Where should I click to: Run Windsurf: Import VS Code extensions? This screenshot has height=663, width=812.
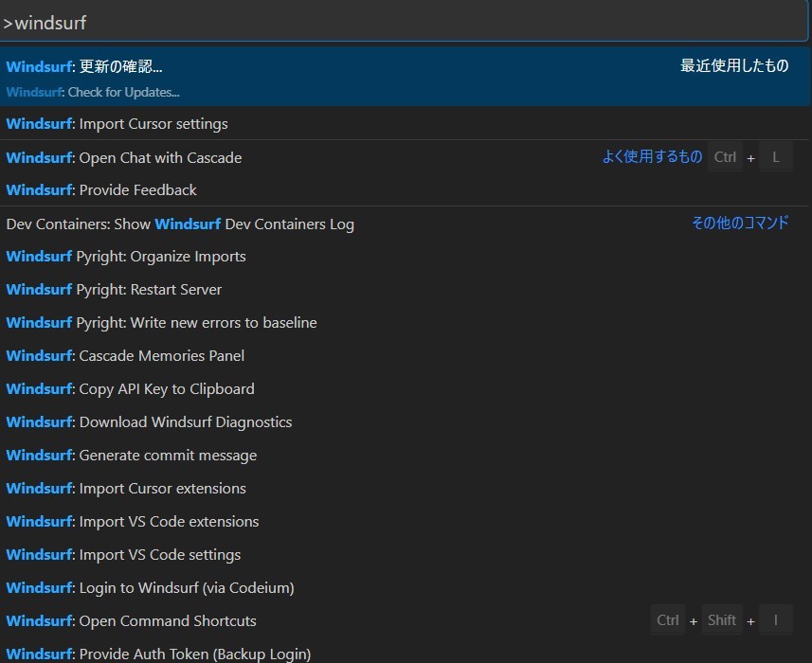(405, 522)
